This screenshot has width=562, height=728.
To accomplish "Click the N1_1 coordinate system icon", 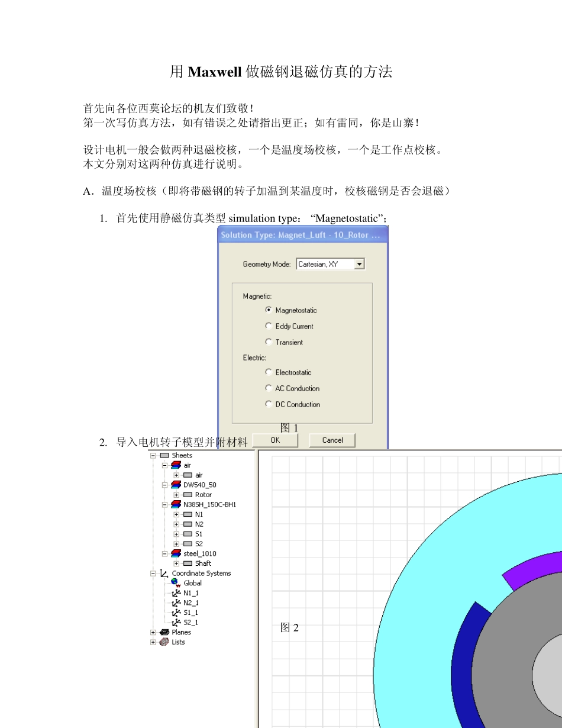I will tap(176, 593).
